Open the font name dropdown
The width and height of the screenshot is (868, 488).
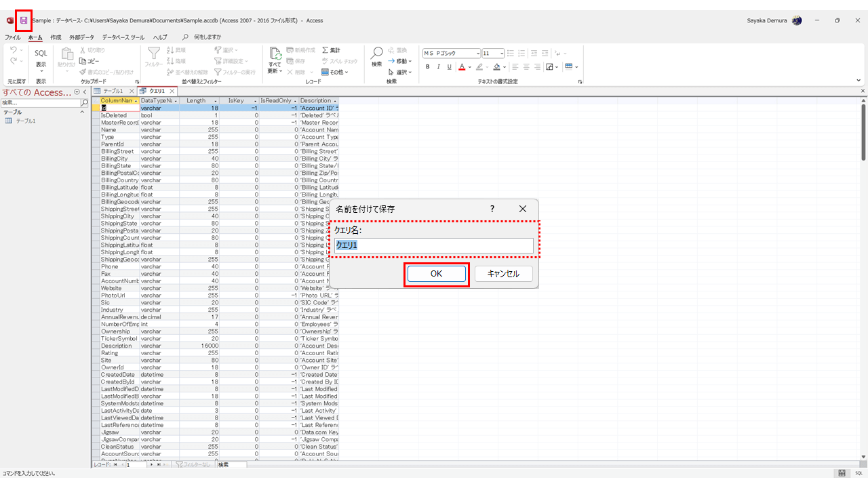476,53
